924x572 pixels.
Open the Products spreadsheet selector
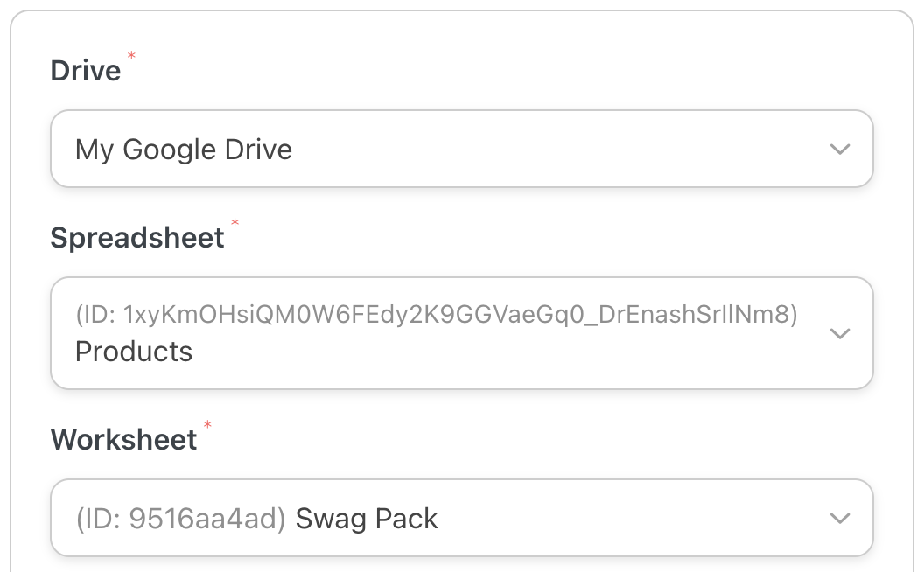pyautogui.click(x=461, y=333)
